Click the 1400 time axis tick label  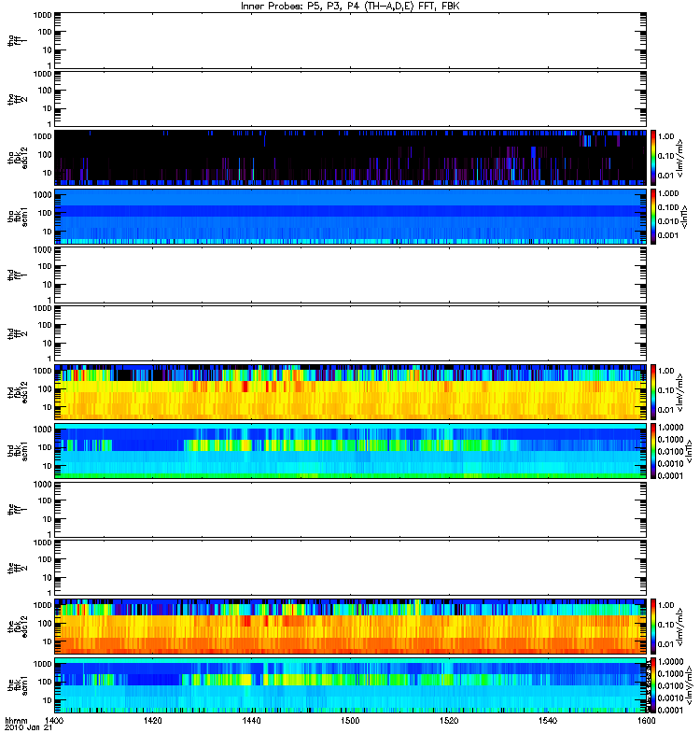pos(54,720)
